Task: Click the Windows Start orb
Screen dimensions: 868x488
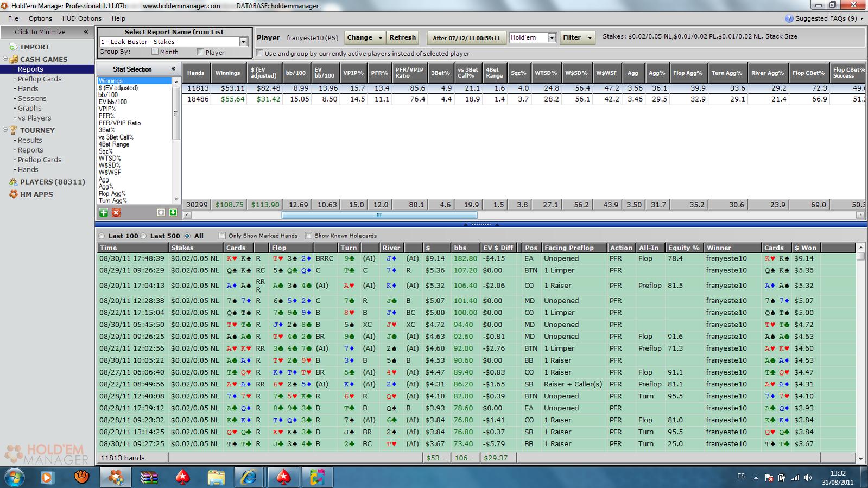Action: click(14, 477)
